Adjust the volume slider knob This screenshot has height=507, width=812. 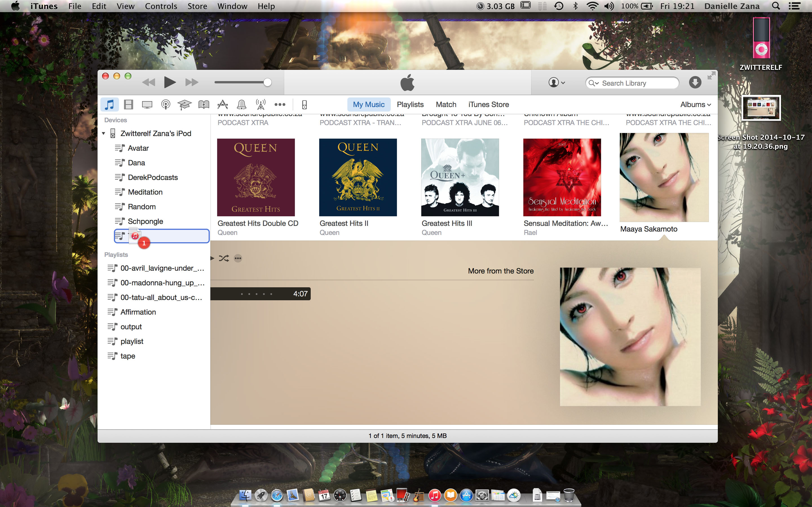267,83
